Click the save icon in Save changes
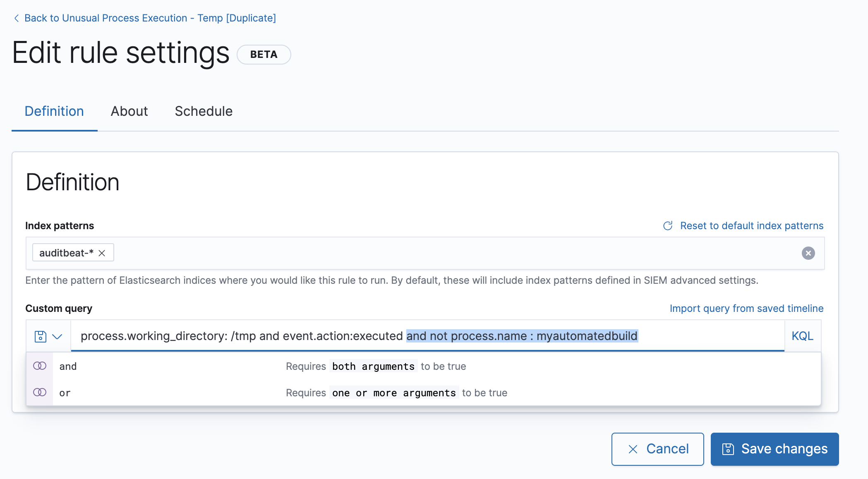This screenshot has width=868, height=479. tap(728, 449)
